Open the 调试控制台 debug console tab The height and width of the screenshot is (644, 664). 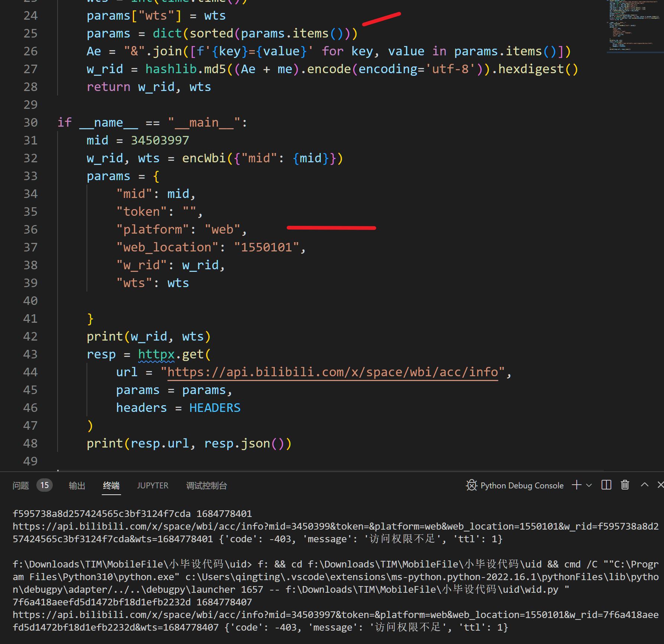(206, 485)
